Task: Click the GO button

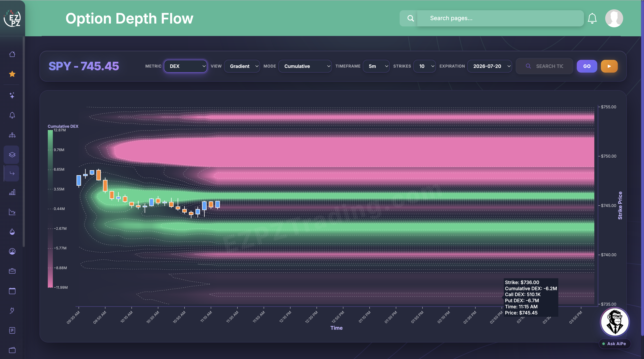Action: 587,66
